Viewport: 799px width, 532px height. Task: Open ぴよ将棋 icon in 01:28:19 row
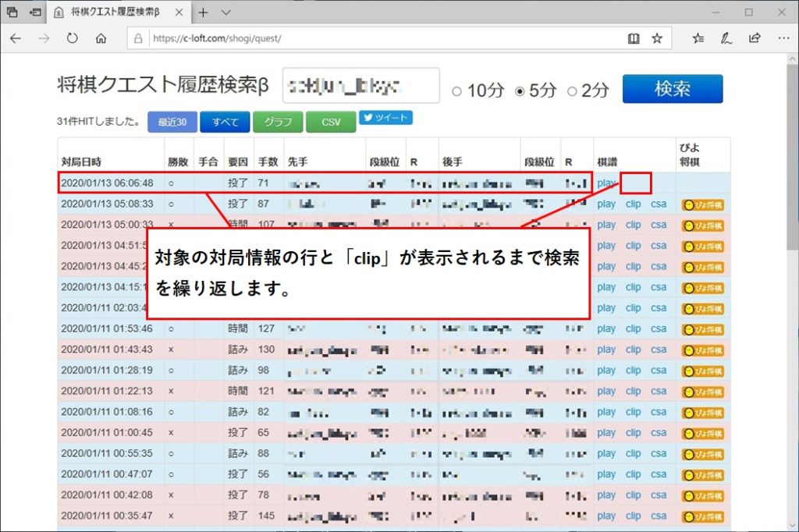(x=703, y=371)
